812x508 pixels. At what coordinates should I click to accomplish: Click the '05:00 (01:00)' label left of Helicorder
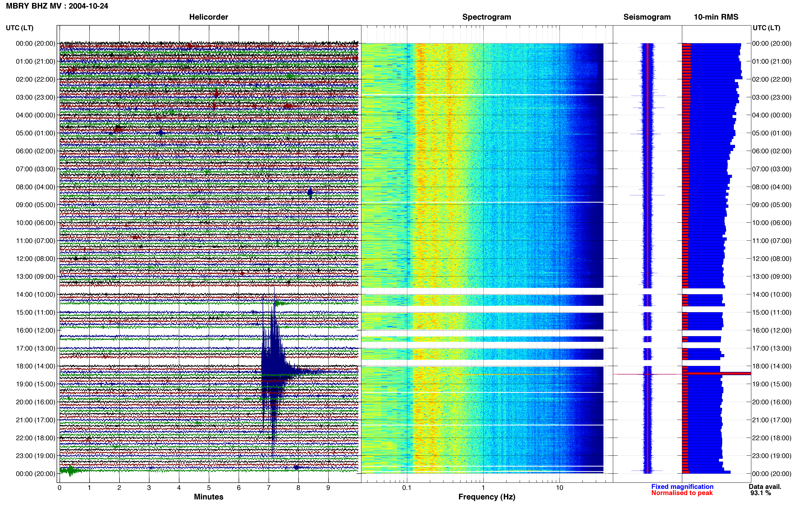tap(36, 133)
